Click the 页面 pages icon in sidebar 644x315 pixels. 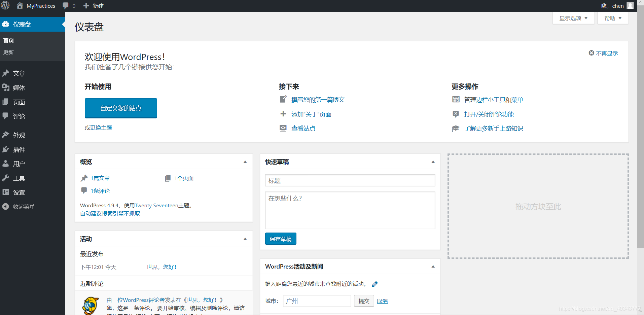[6, 102]
